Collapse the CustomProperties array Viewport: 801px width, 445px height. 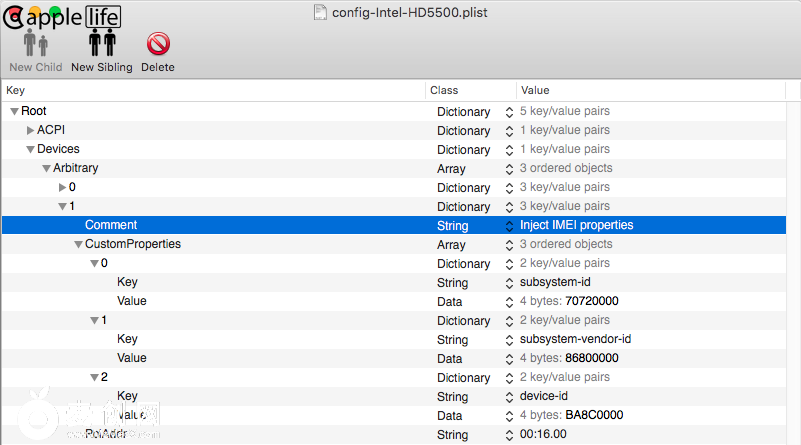click(78, 245)
